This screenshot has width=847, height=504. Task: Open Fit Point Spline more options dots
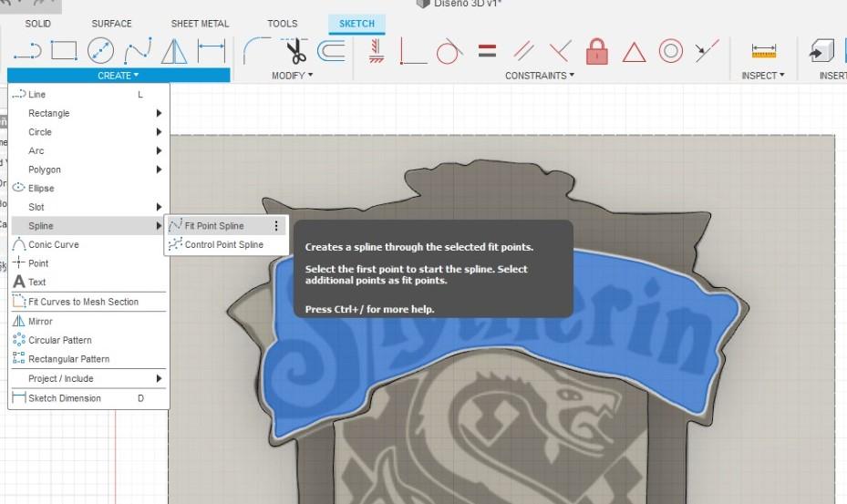(276, 226)
